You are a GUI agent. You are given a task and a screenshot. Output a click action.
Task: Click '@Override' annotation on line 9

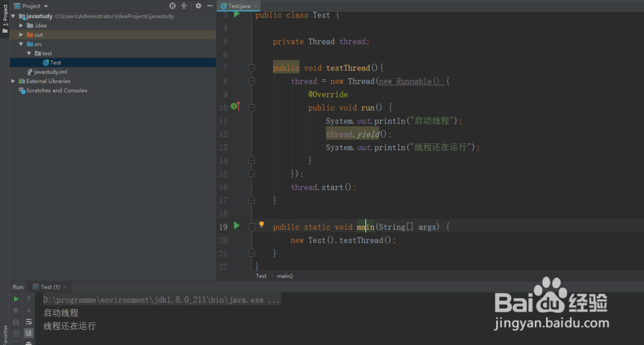point(328,94)
